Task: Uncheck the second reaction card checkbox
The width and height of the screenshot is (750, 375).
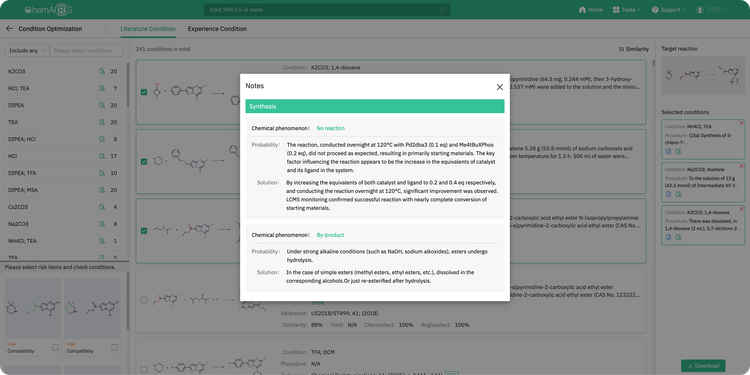Action: click(144, 161)
